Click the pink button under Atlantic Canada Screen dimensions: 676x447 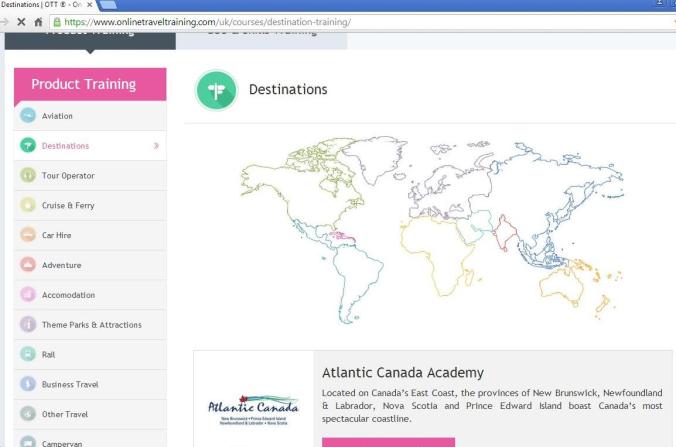(388, 442)
